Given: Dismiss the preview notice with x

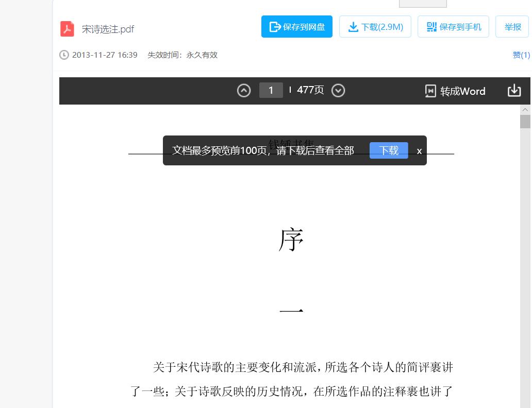Looking at the screenshot, I should click(x=419, y=150).
